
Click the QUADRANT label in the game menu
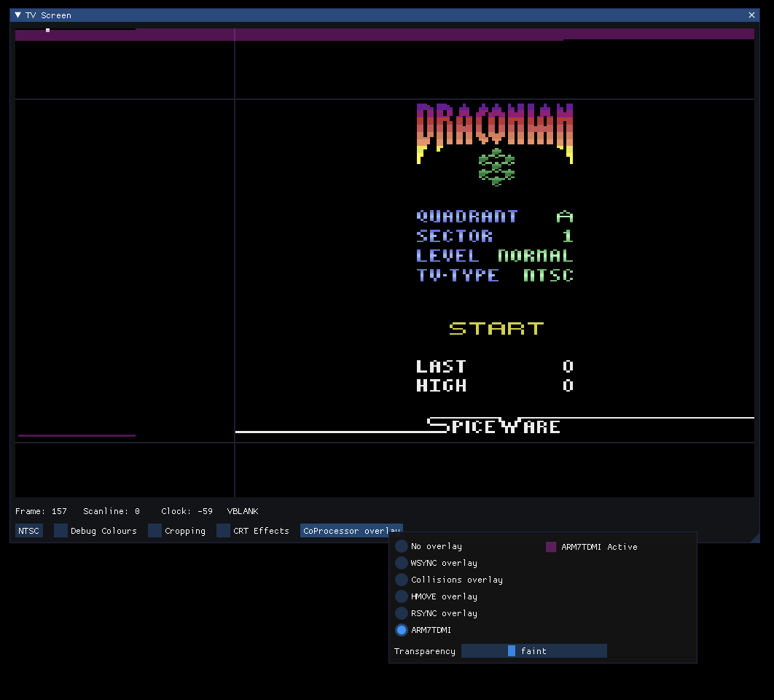(467, 217)
